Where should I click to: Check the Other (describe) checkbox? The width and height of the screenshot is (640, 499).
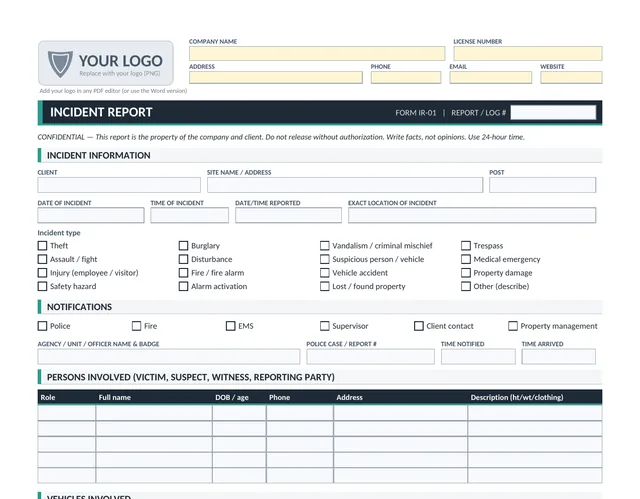466,286
